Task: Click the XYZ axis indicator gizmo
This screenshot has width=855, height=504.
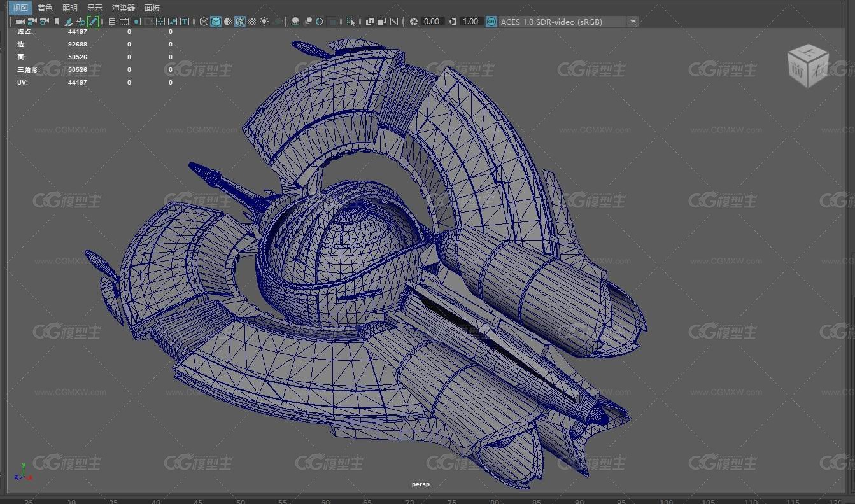Action: point(23,472)
